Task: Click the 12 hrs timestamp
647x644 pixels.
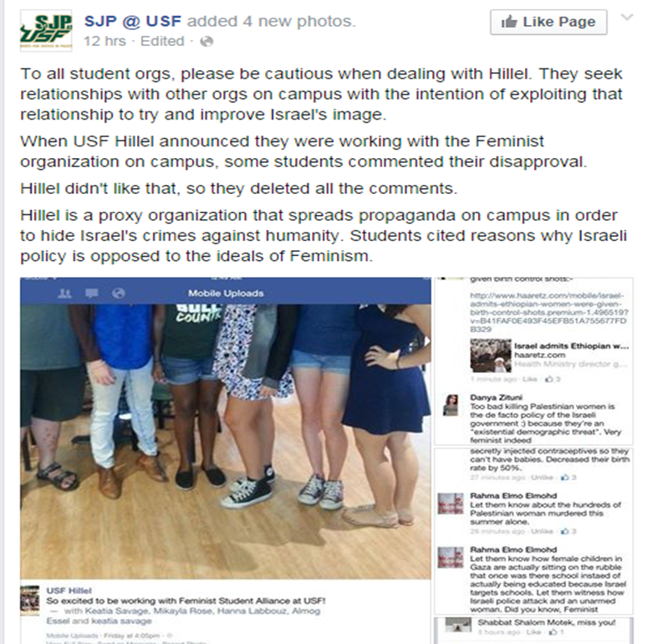Action: [104, 41]
